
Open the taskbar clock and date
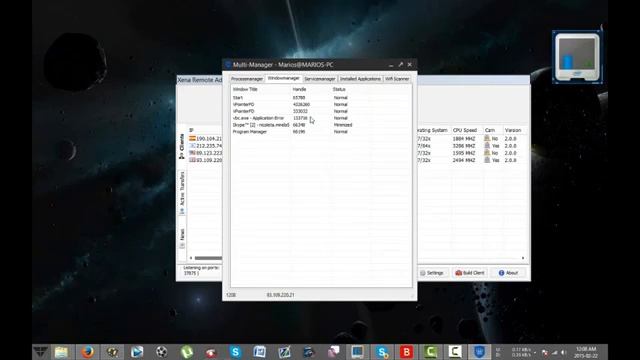tap(586, 352)
